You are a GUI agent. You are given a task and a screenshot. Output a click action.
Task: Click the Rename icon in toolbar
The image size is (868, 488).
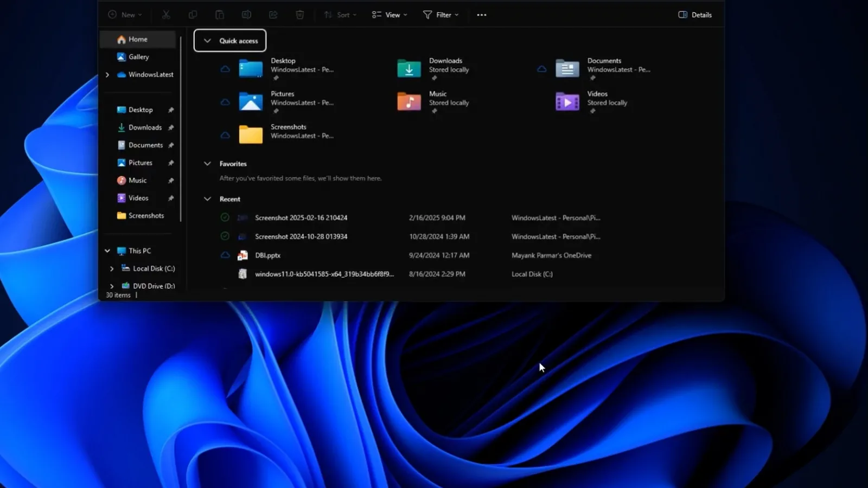246,15
